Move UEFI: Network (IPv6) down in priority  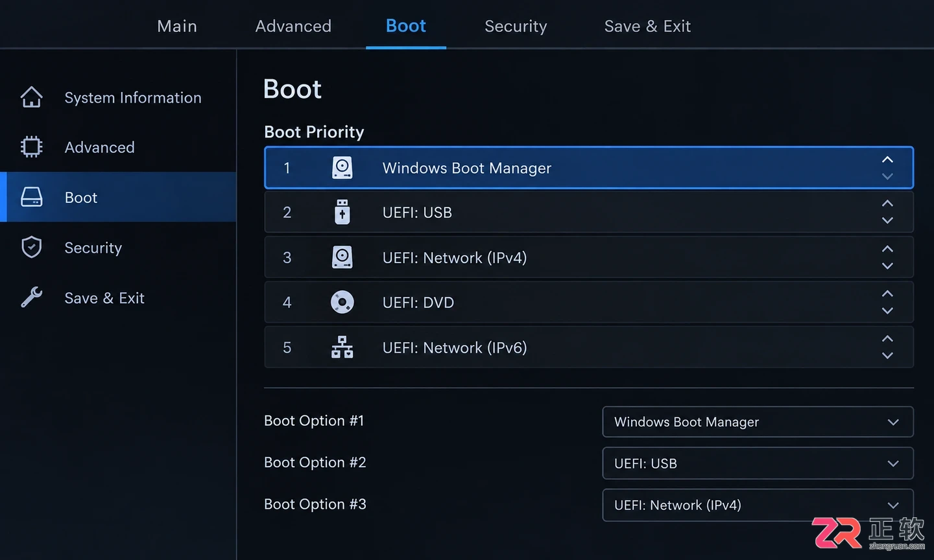click(887, 355)
